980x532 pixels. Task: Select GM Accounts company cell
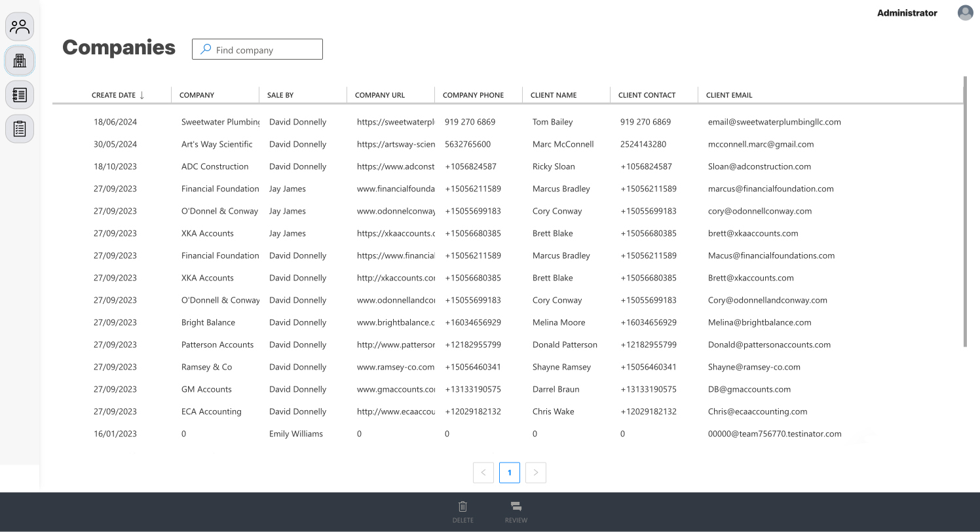click(x=206, y=389)
